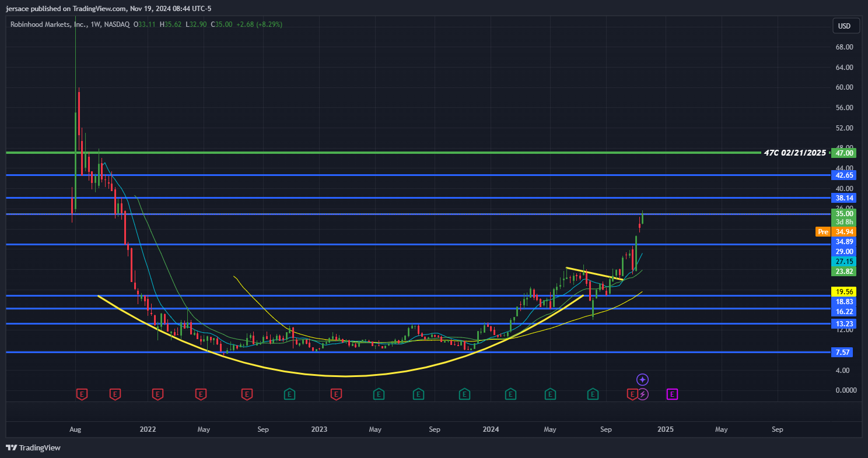Select the blue 42.65 price label
This screenshot has height=458, width=868.
(844, 175)
